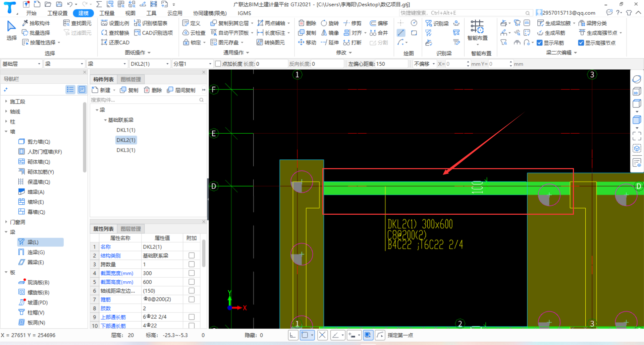Click the 偏移 offset tool

point(379,23)
